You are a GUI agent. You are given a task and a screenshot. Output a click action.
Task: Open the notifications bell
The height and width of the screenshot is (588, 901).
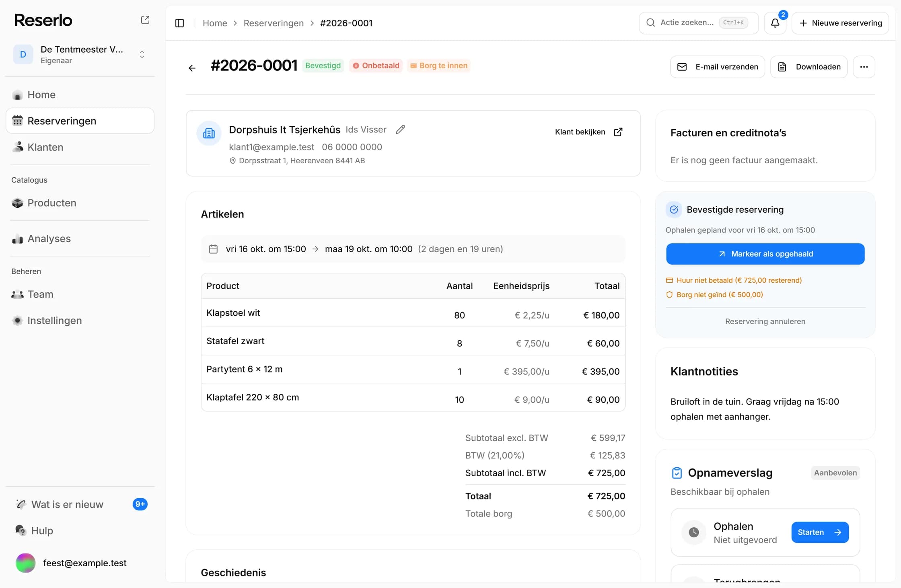(775, 23)
